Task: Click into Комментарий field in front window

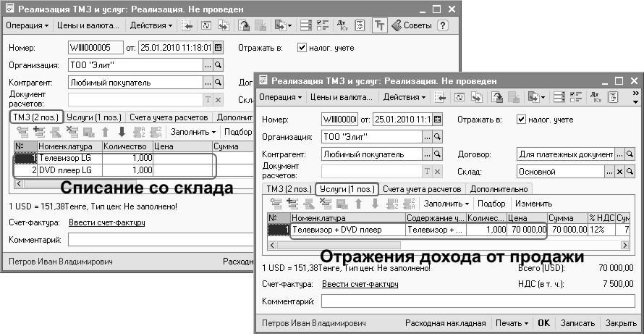Action: click(x=478, y=301)
